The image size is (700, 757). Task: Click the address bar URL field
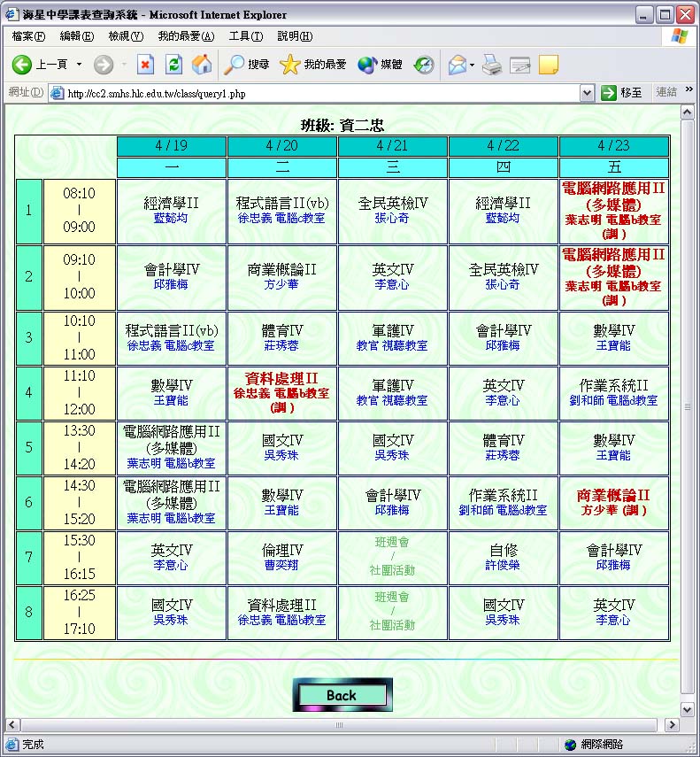click(319, 93)
